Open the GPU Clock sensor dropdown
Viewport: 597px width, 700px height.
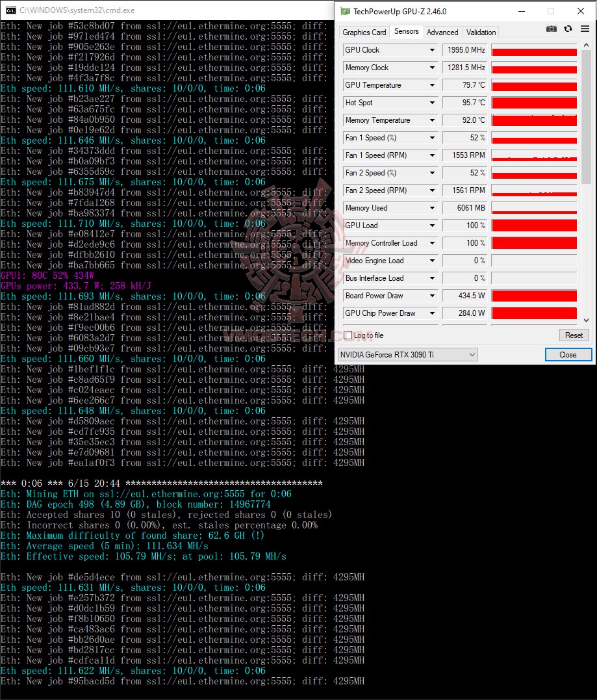point(432,50)
